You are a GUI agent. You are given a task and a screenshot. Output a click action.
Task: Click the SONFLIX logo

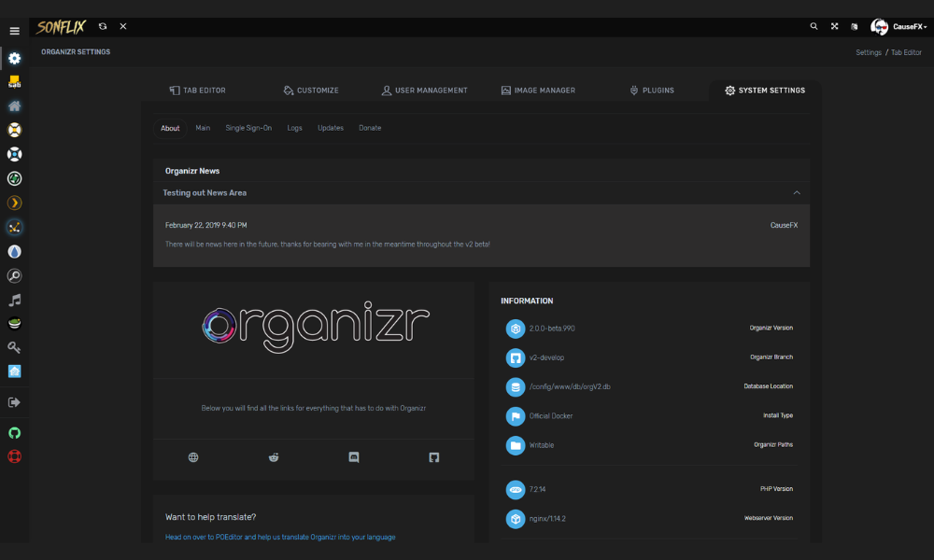point(61,27)
